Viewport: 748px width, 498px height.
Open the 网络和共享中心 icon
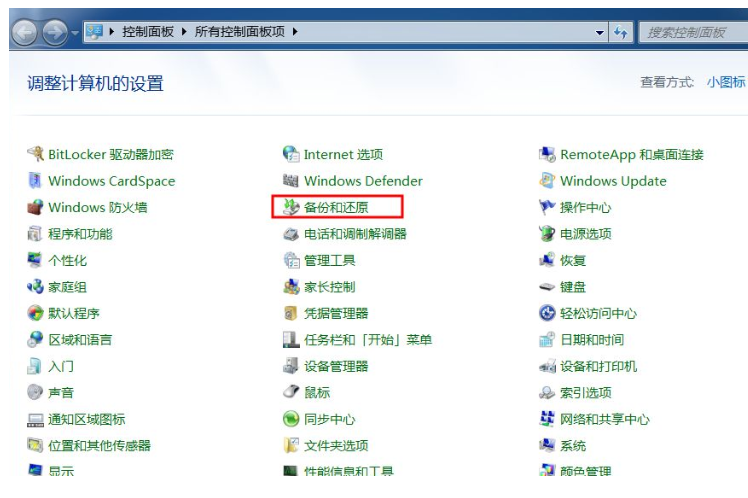click(547, 419)
